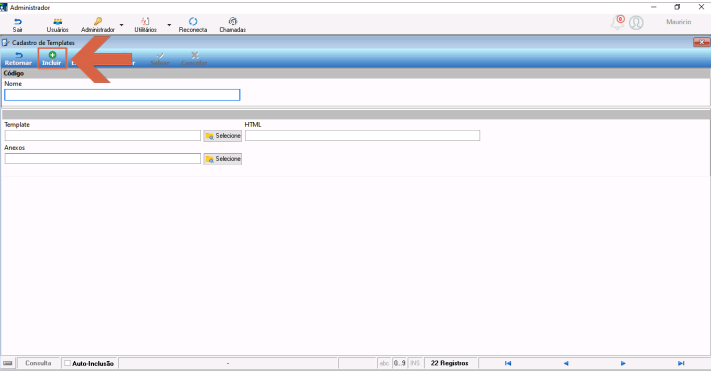Screen dimensions: 711x371
Task: Click Selecione next to Template field
Action: tap(223, 136)
